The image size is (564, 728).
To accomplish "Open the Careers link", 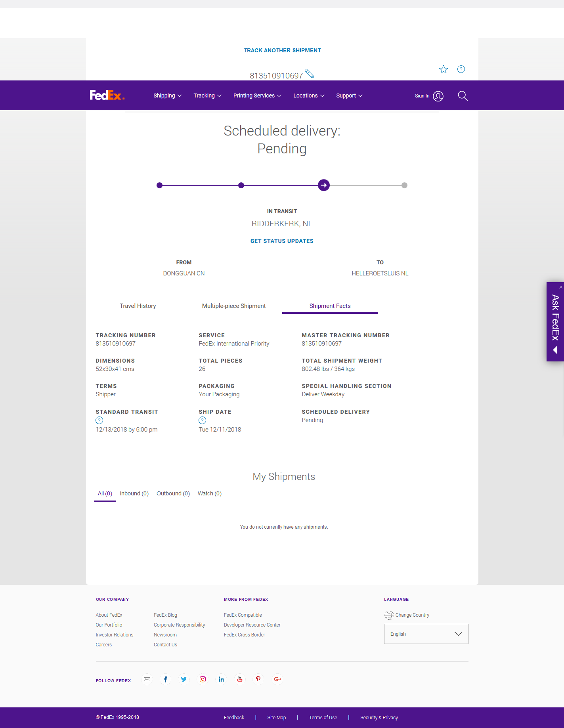I will click(x=104, y=645).
